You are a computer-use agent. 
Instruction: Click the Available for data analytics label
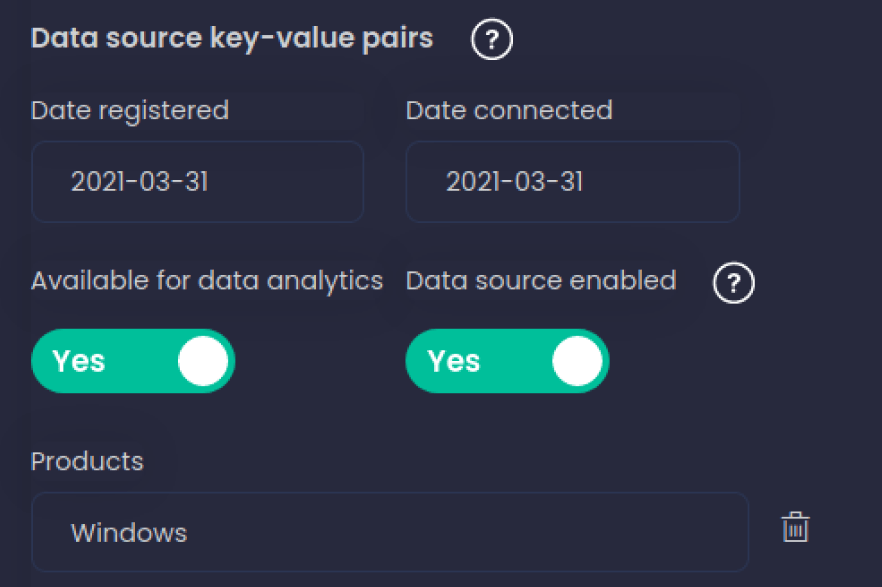pos(207,281)
